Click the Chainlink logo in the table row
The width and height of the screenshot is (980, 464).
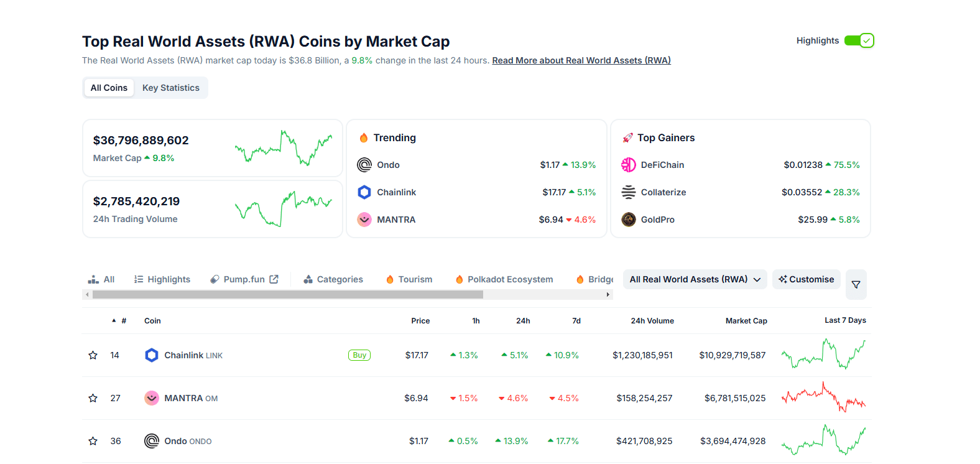pyautogui.click(x=152, y=355)
